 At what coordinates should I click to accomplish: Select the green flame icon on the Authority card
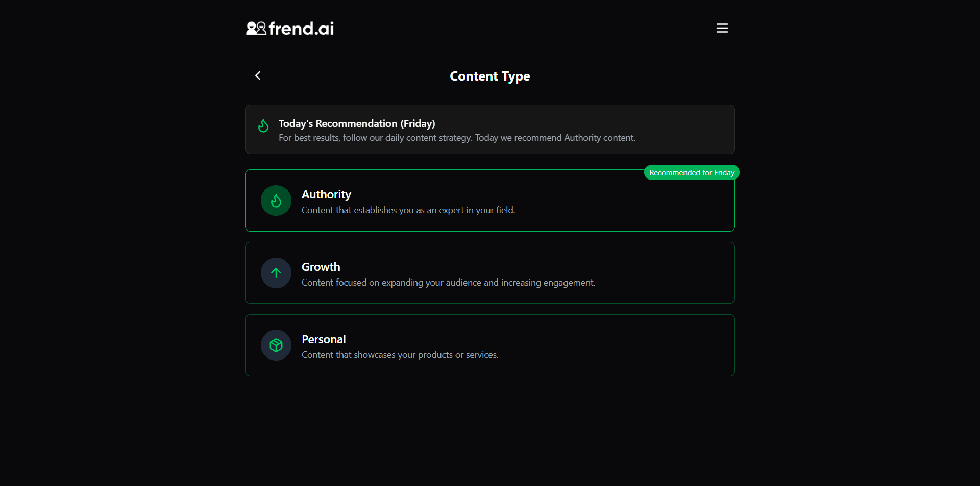[275, 200]
